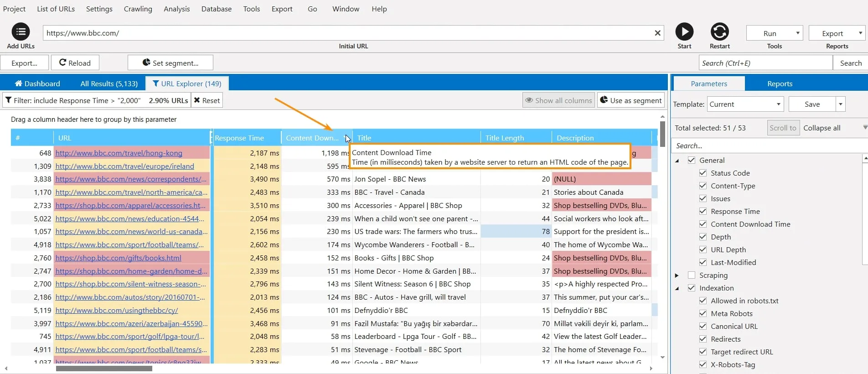The height and width of the screenshot is (374, 868).
Task: Click the Run button
Action: coord(770,33)
